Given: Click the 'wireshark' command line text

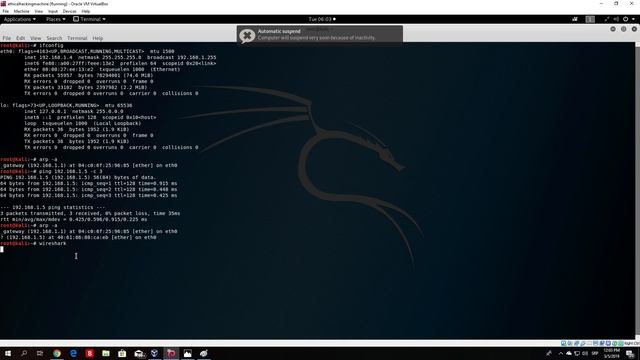Looking at the screenshot, I should pos(52,243).
